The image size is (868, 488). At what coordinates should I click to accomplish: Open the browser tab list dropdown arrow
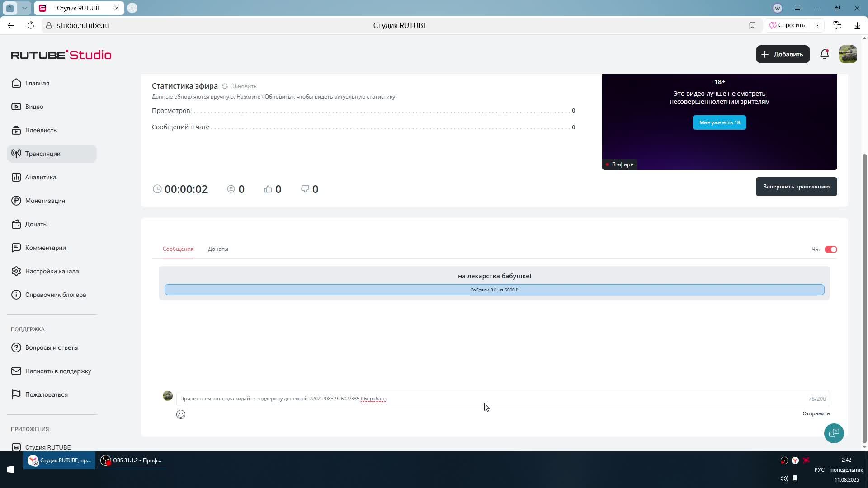tap(24, 8)
